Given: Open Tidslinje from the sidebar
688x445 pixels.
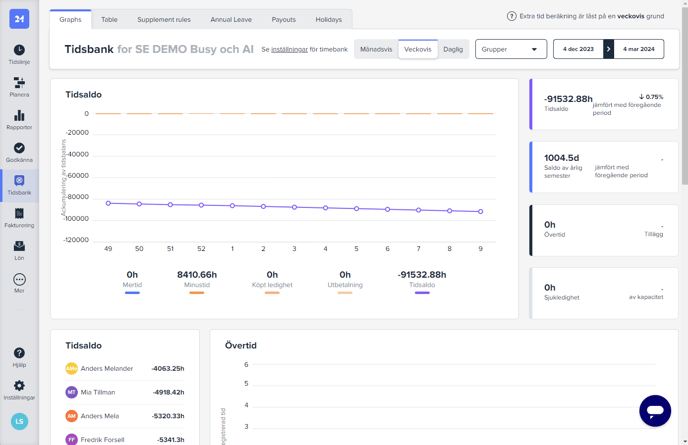Looking at the screenshot, I should (19, 53).
